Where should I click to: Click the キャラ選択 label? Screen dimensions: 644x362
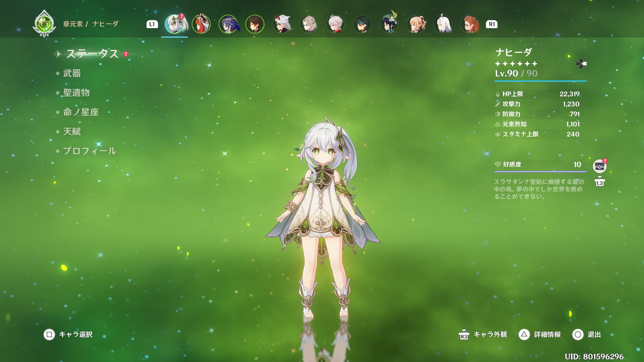pyautogui.click(x=76, y=335)
